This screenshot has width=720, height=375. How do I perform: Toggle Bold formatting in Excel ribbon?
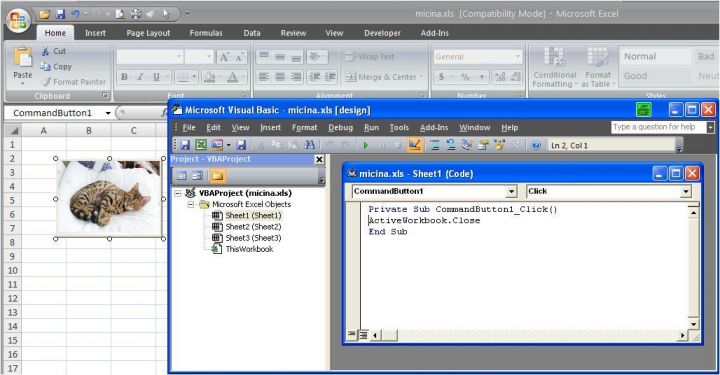pos(124,77)
